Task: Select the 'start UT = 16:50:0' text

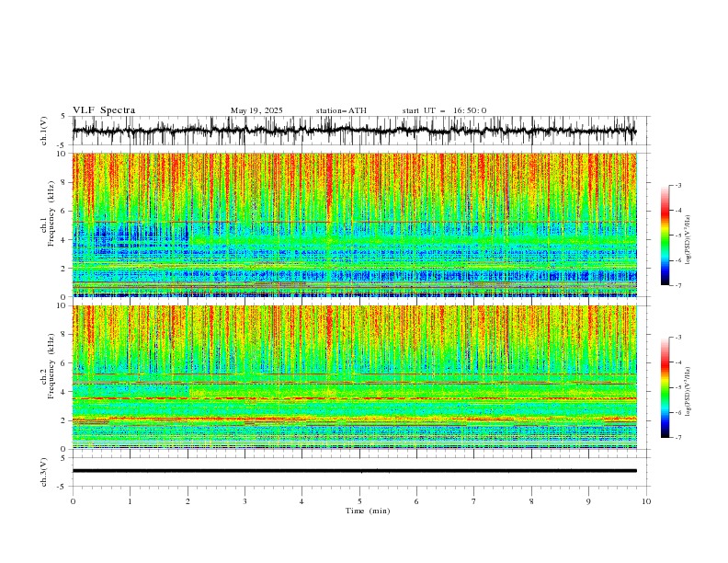Action: click(x=444, y=110)
